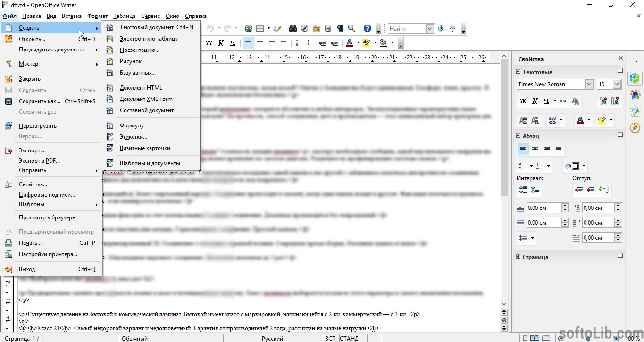Choose Электронную таблицу from the submenu

[151, 39]
